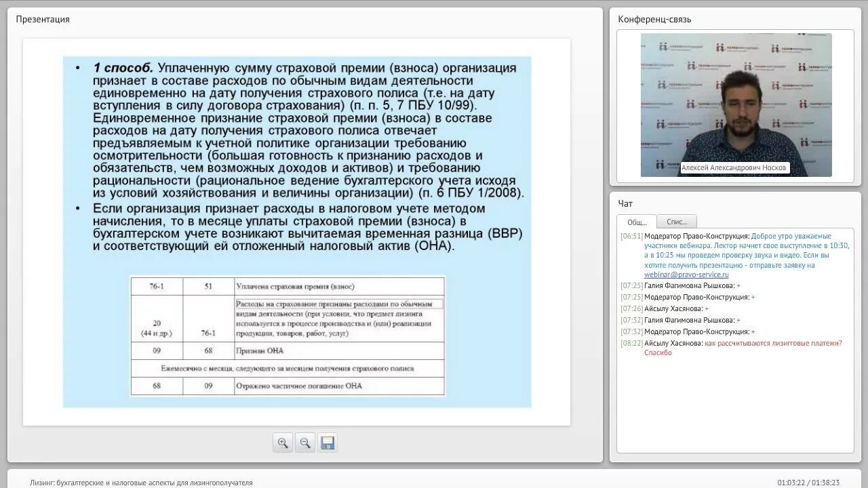Click the slide paragraph starting 'Если организация признает'
This screenshot has width=868, height=488.
308,227
